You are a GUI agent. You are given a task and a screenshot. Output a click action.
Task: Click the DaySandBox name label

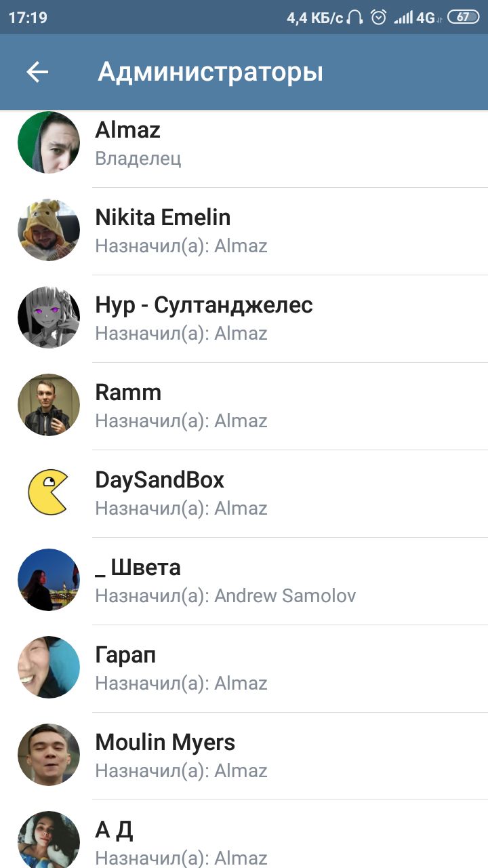tap(159, 480)
